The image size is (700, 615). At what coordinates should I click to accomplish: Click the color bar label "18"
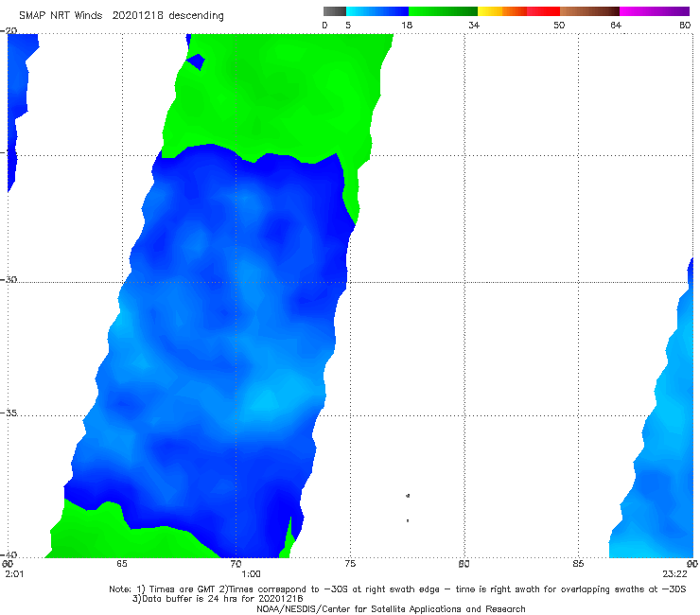click(407, 25)
